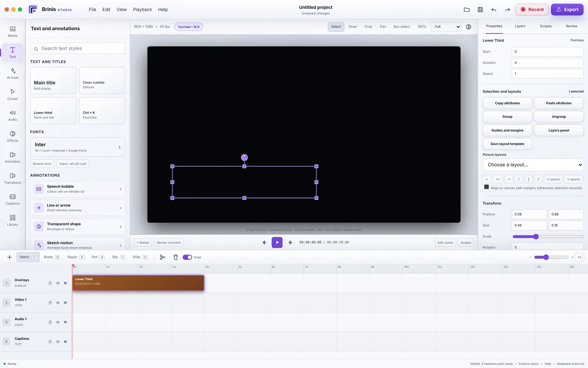Select the Lower Third timeline clip
The image size is (588, 368).
(x=138, y=283)
